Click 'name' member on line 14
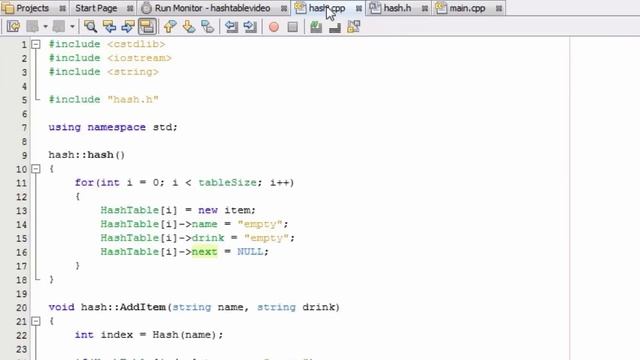The width and height of the screenshot is (640, 360). tap(204, 224)
